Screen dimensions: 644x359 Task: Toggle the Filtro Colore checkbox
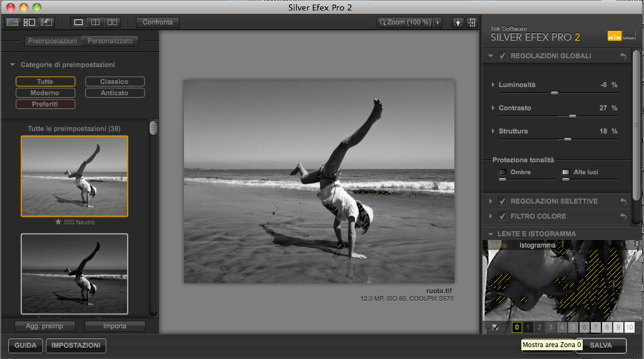502,216
